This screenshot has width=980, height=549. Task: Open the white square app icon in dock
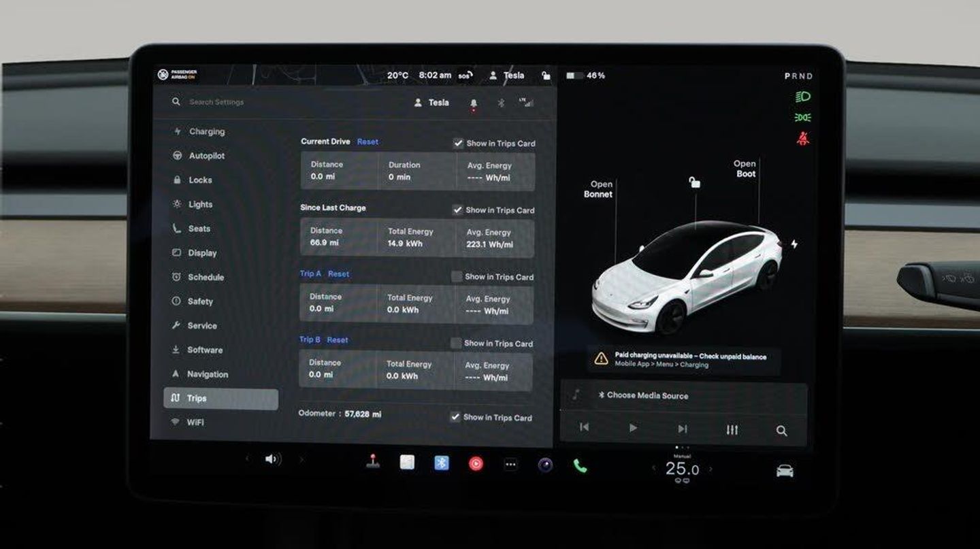coord(407,463)
